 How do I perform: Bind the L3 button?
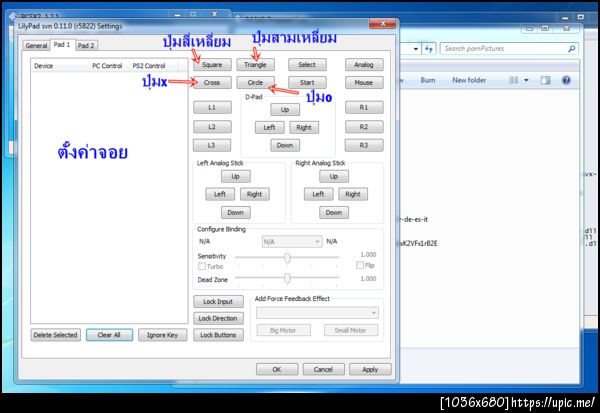pyautogui.click(x=212, y=145)
